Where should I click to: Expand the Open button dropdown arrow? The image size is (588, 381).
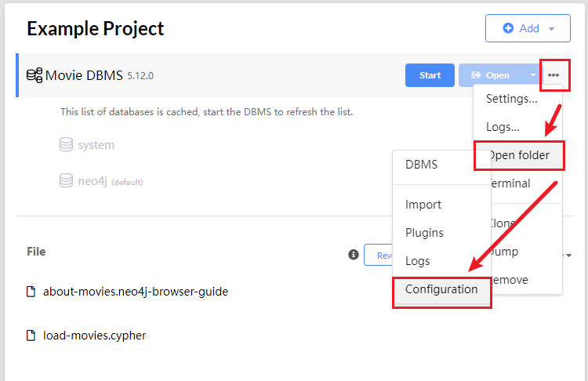click(x=532, y=75)
